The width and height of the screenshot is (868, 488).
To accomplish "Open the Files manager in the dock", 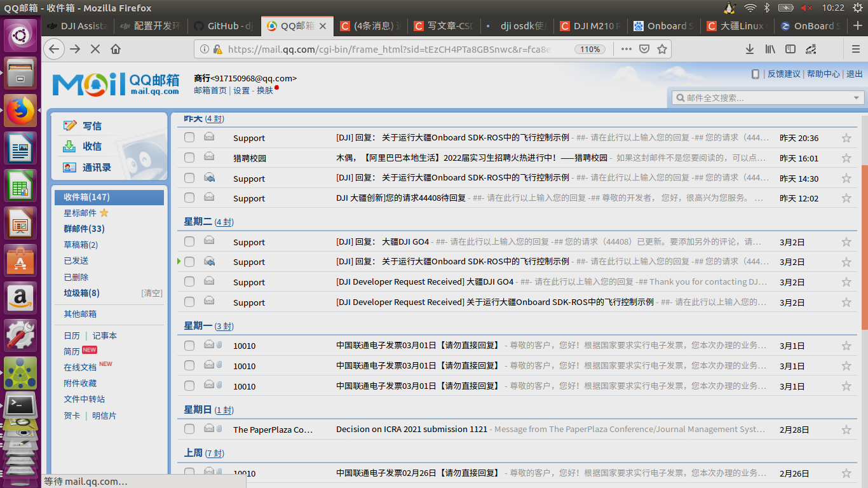I will [x=20, y=73].
